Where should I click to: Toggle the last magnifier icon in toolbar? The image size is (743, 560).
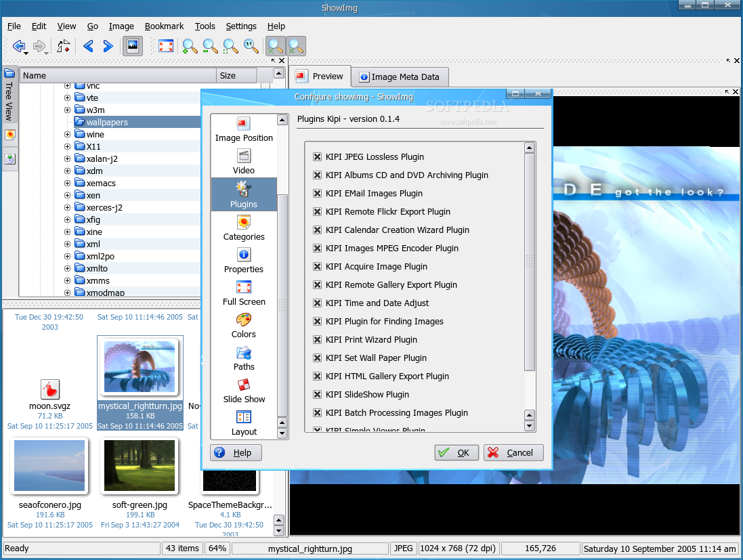click(296, 46)
